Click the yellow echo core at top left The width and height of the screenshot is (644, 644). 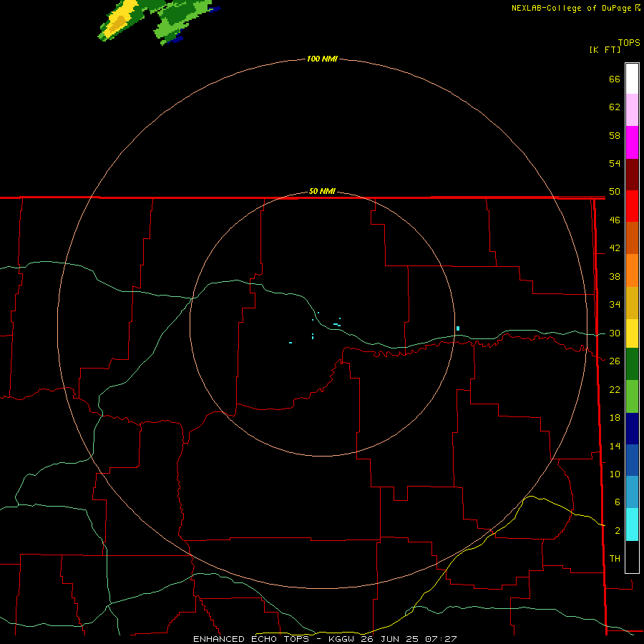point(119,21)
